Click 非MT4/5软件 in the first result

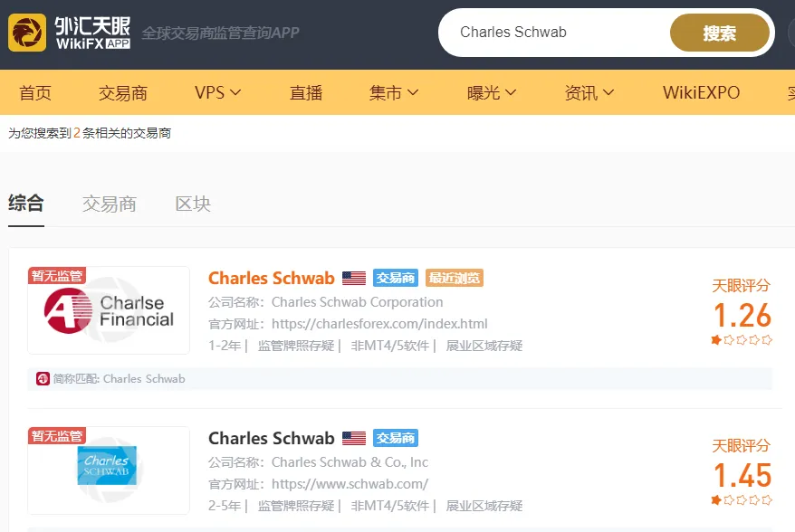coord(390,346)
